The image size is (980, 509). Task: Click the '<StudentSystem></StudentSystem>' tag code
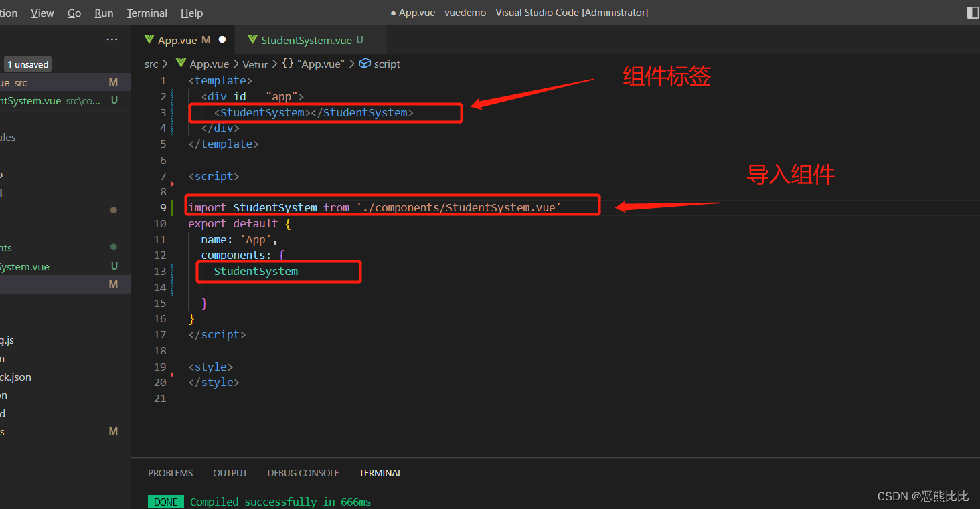coord(314,112)
